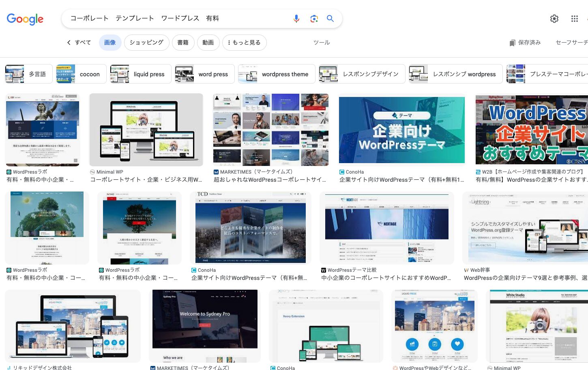Open the MARKETIMES theme collage thumbnail
Viewport: 588px width, 370px height.
click(x=271, y=130)
